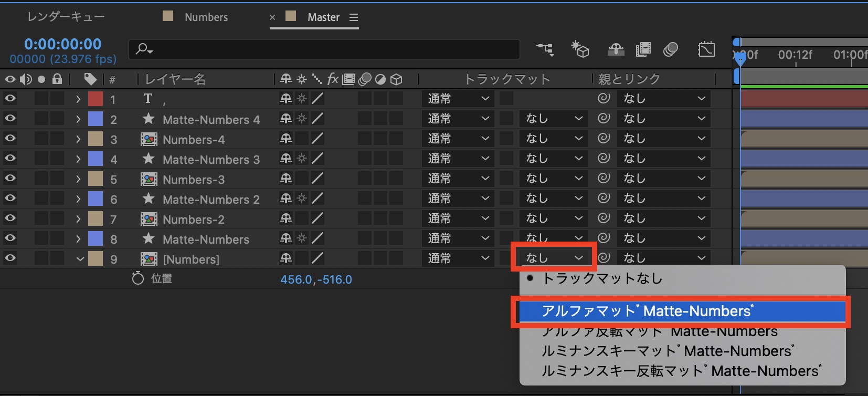This screenshot has width=868, height=396.
Task: Close the Master composition tab
Action: (x=272, y=17)
